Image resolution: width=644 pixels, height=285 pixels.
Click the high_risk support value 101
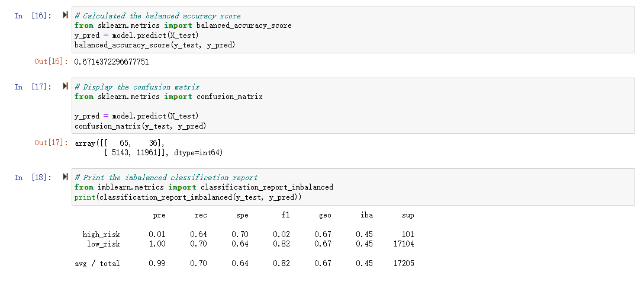point(408,235)
